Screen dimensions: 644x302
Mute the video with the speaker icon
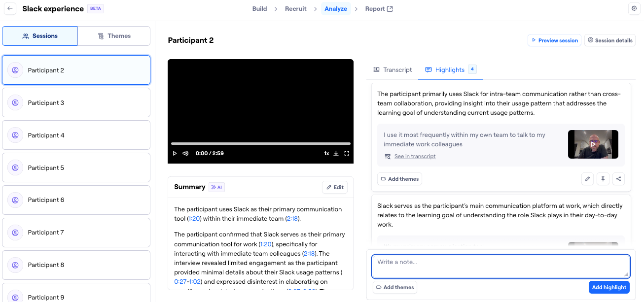[185, 153]
